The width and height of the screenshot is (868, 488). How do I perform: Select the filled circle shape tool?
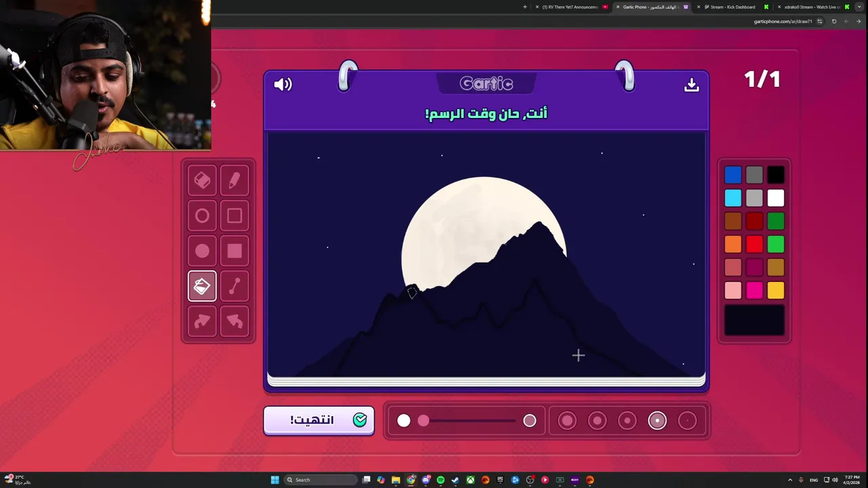(x=202, y=251)
